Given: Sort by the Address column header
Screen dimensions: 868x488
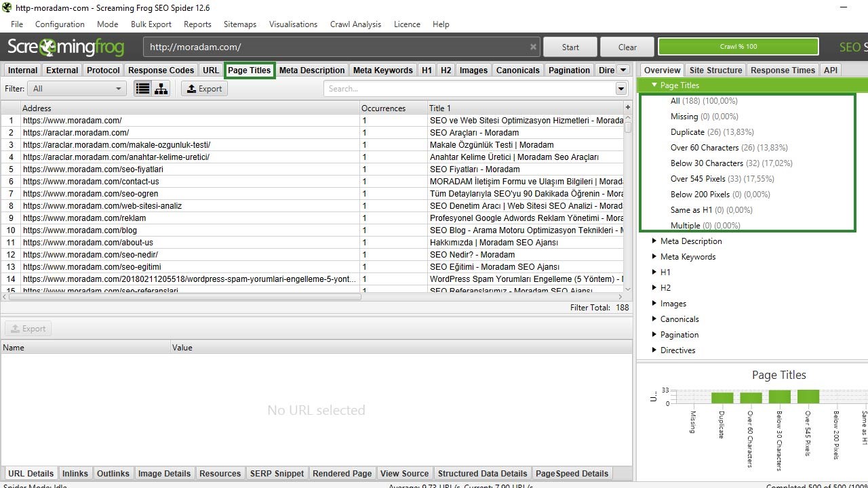Looking at the screenshot, I should pos(190,108).
